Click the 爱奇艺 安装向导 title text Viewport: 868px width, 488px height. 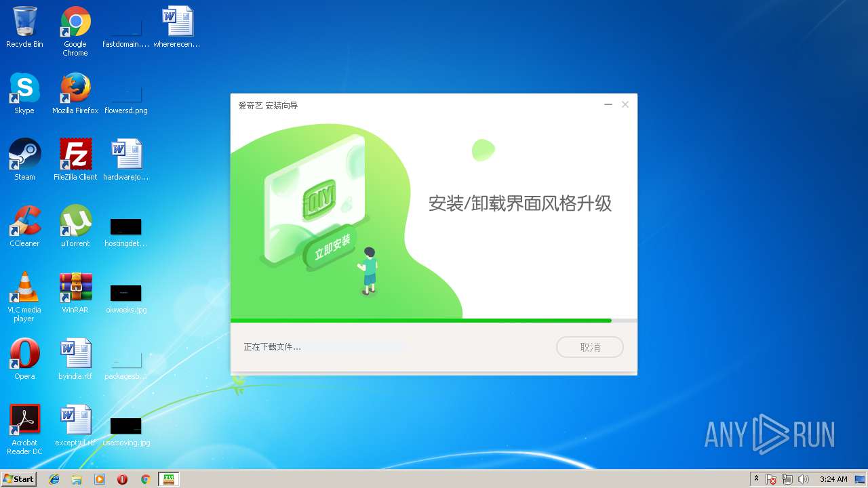[x=268, y=106]
